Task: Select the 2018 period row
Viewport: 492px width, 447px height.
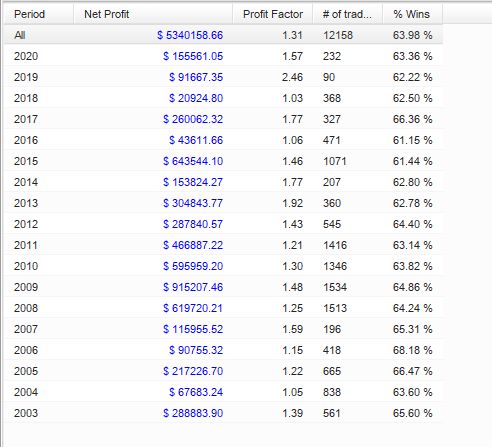Action: click(x=224, y=98)
